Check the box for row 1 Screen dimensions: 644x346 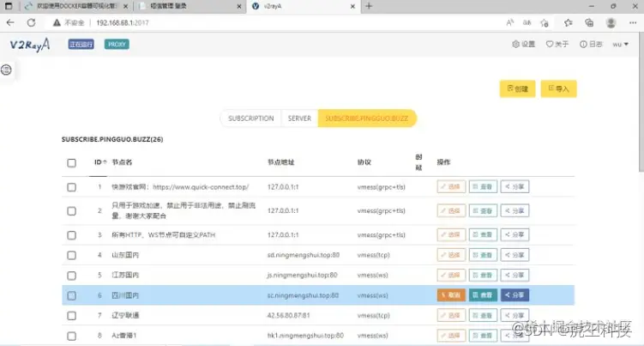[x=71, y=187]
